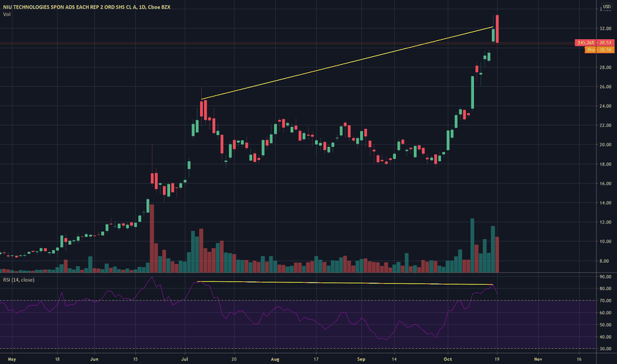Screen dimensions: 617x364
Task: Click the 10.00 price axis label
Action: [x=605, y=242]
